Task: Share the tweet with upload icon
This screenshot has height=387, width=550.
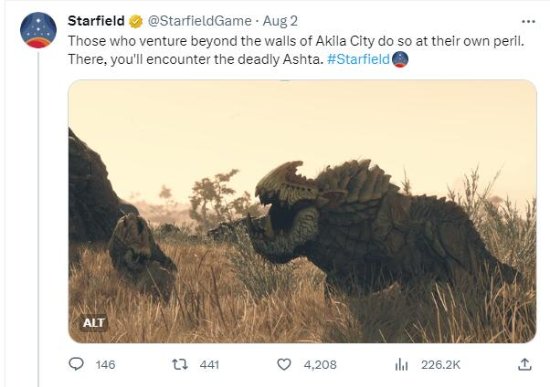Action: 525,365
